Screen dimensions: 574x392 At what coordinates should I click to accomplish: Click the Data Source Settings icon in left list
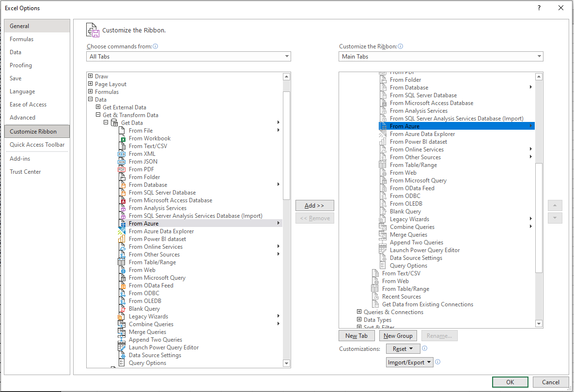[x=123, y=355]
